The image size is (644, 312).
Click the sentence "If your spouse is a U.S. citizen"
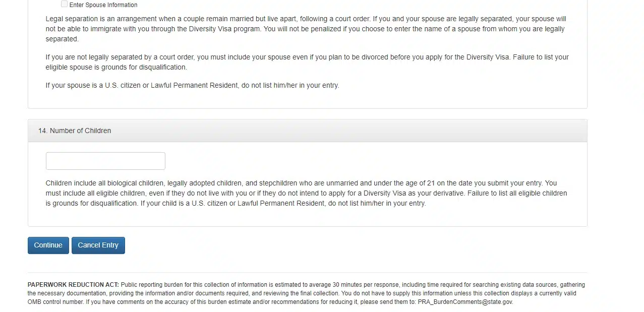[192, 86]
